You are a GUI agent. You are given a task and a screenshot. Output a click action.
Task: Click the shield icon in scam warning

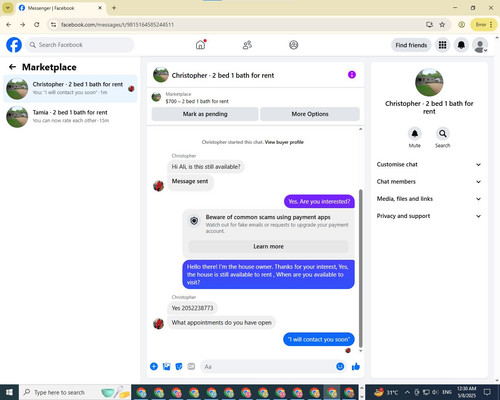pyautogui.click(x=194, y=220)
